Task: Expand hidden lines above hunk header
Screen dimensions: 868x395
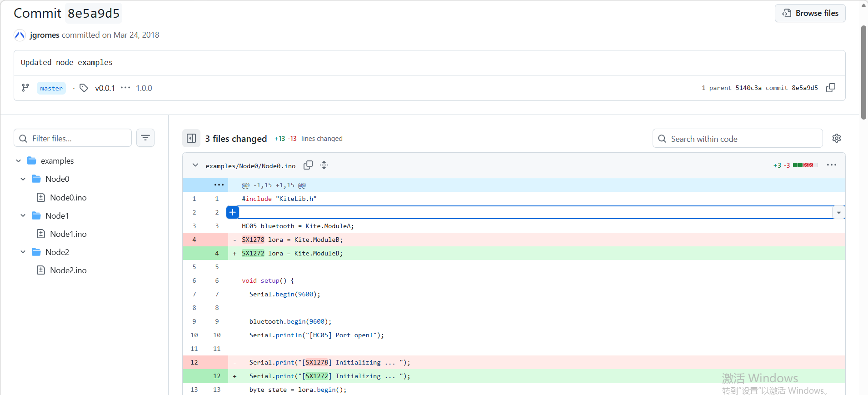Action: tap(219, 185)
